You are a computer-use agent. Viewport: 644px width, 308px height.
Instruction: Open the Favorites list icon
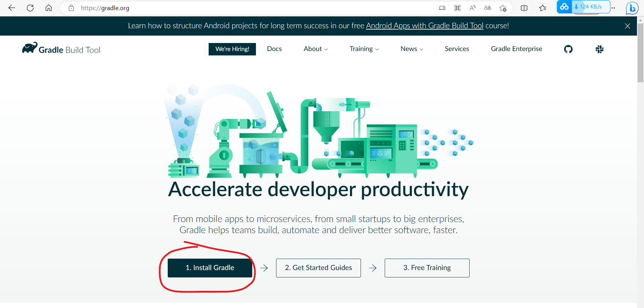coord(543,8)
